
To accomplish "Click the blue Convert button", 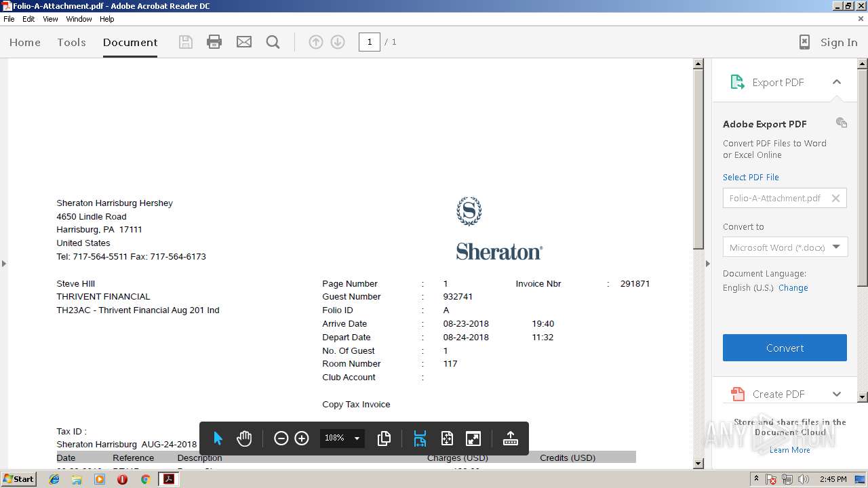I will tap(785, 348).
